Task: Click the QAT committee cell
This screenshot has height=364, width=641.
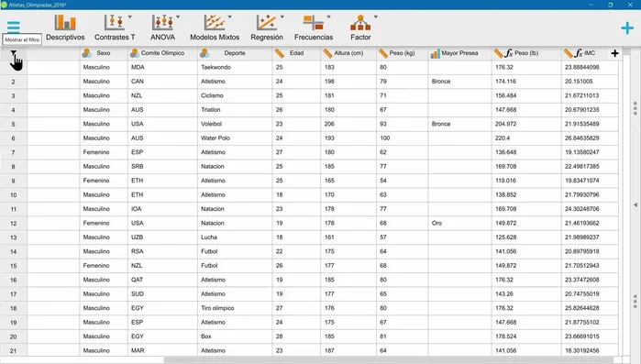Action: (162, 280)
